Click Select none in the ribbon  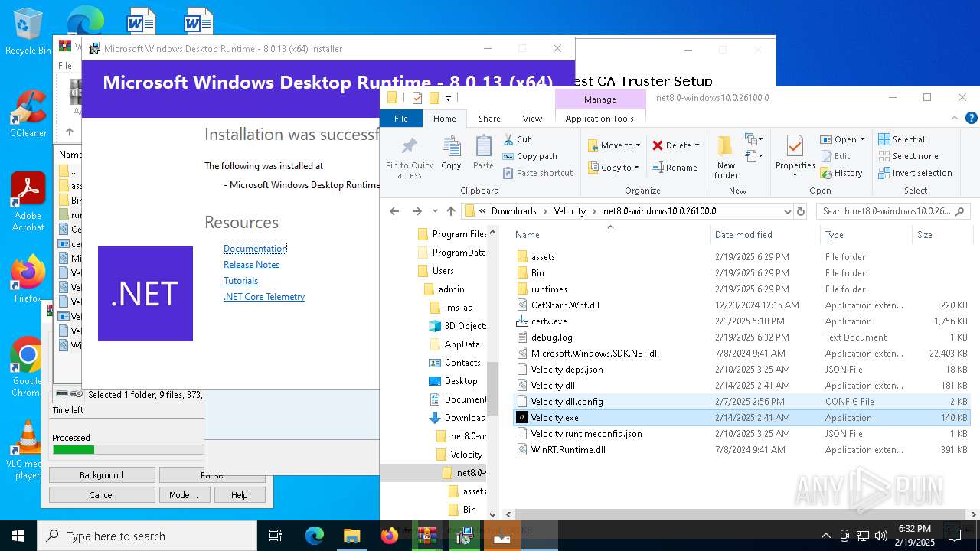pyautogui.click(x=908, y=156)
